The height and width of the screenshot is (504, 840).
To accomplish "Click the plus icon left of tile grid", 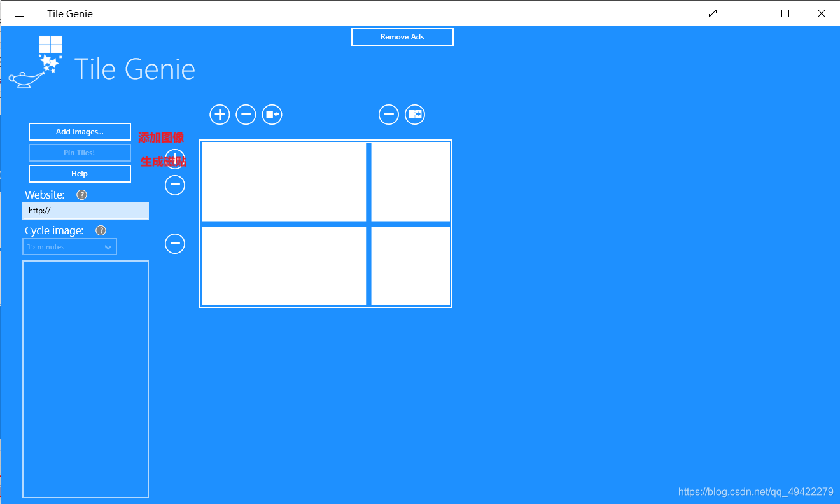I will (175, 159).
